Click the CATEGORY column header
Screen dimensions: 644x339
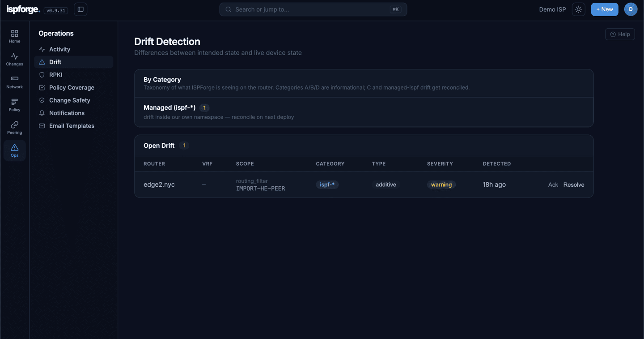click(x=330, y=164)
